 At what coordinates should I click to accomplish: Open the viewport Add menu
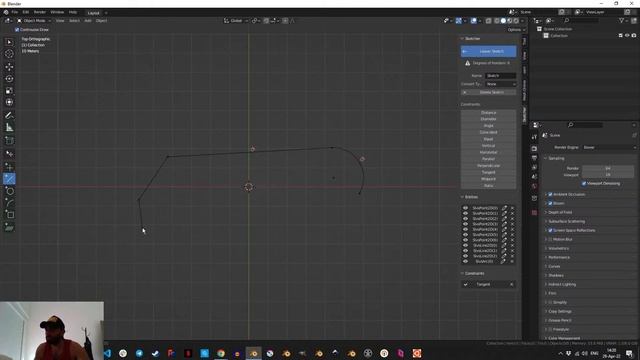(88, 20)
